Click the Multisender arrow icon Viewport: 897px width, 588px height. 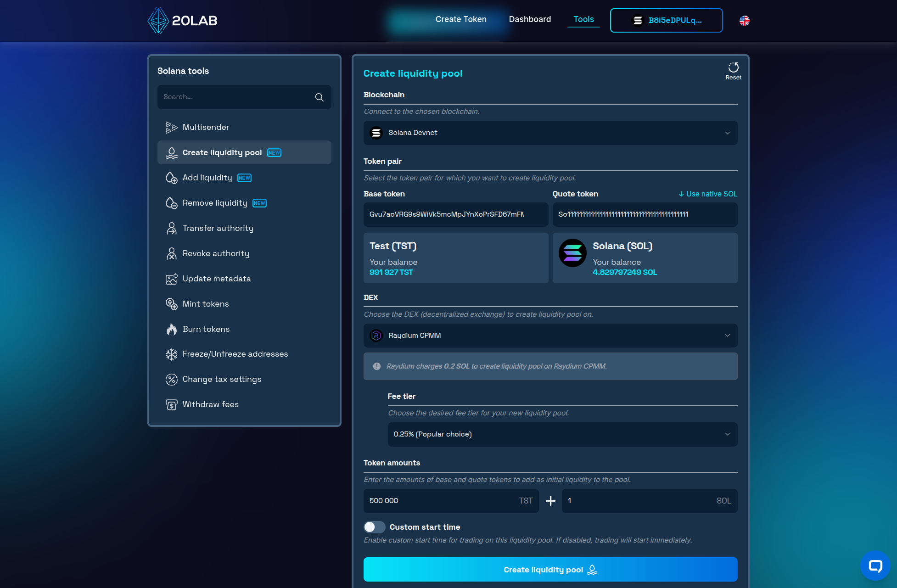171,128
